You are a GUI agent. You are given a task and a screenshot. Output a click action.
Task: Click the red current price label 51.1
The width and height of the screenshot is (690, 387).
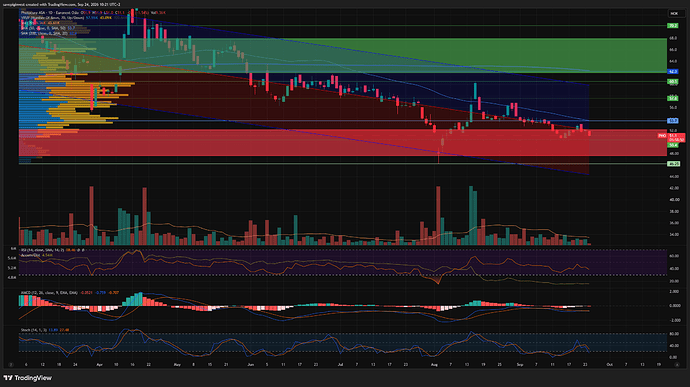point(676,137)
